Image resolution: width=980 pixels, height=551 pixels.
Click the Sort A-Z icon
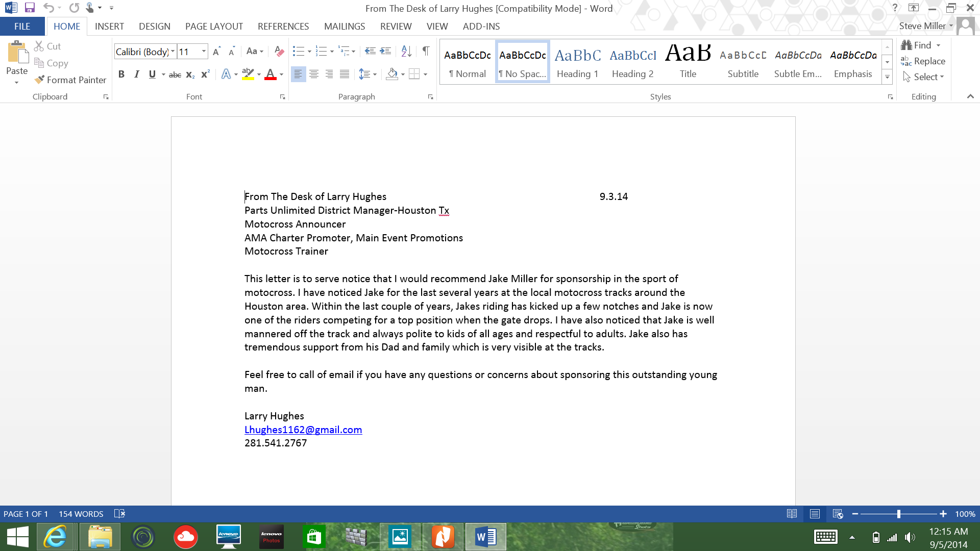(406, 51)
